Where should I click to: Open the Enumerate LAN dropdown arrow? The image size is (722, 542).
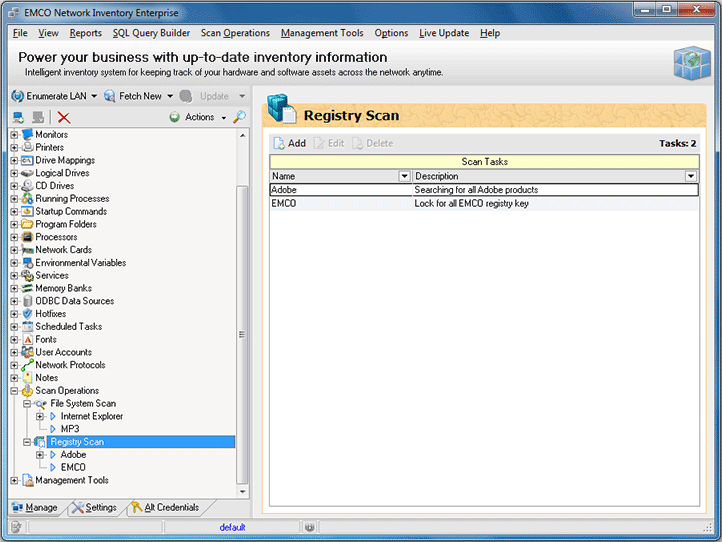(94, 96)
